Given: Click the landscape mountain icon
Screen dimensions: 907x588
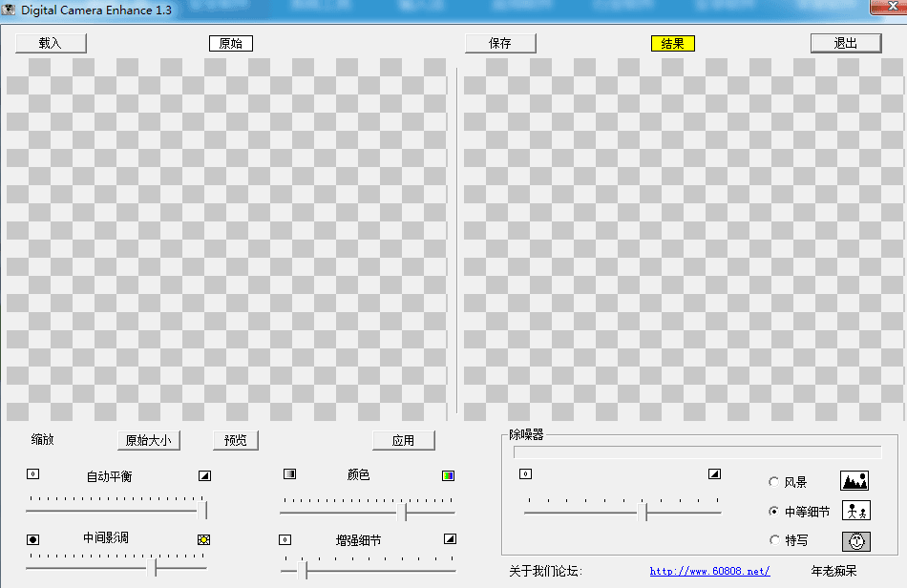Looking at the screenshot, I should 854,481.
